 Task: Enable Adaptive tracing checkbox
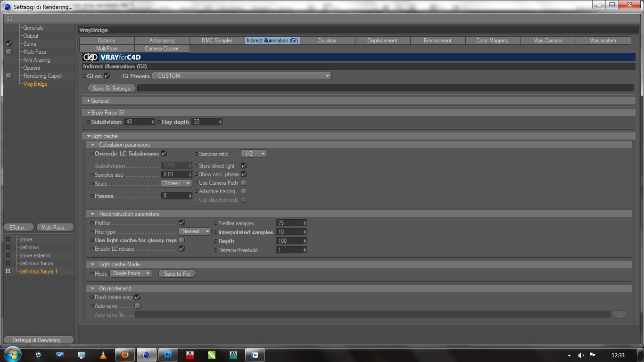[244, 191]
